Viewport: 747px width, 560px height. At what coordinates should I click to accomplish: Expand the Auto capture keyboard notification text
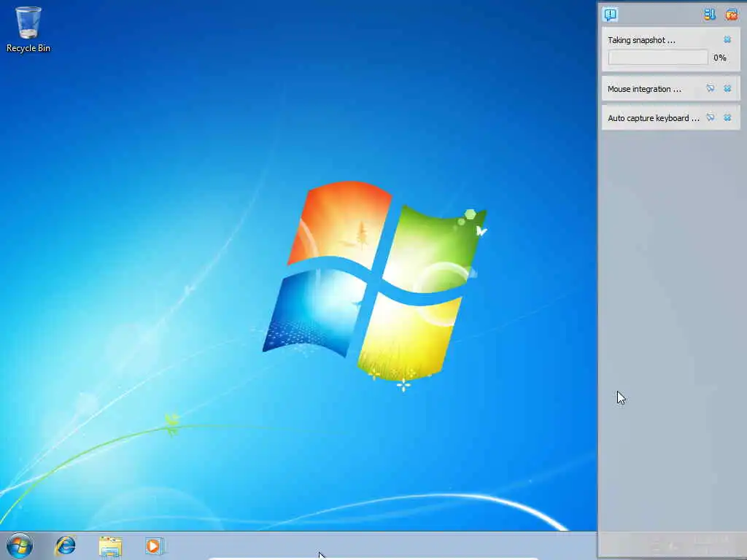click(654, 118)
